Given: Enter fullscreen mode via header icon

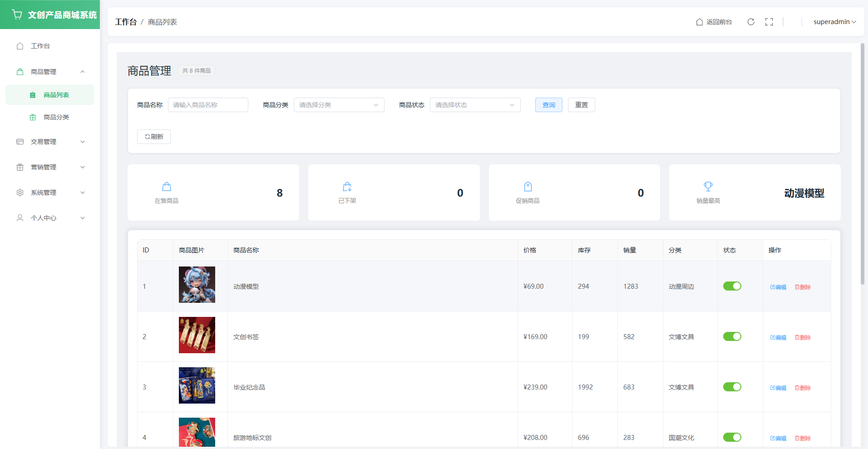Looking at the screenshot, I should (769, 22).
